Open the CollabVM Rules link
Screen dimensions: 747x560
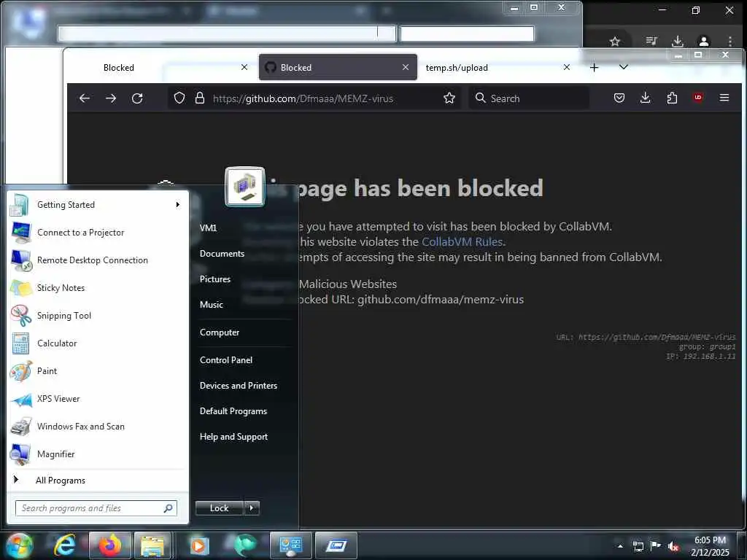[x=462, y=241]
